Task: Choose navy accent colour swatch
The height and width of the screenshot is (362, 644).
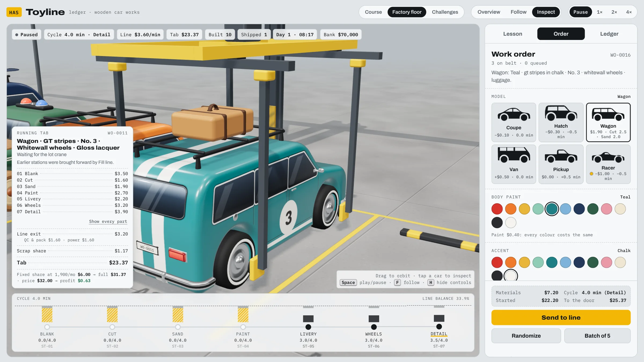Action: (579, 262)
